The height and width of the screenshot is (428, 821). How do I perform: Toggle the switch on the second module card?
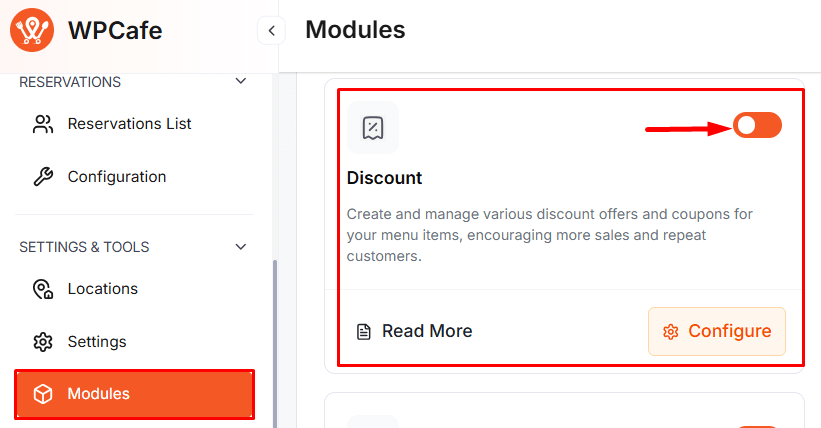[757, 427]
